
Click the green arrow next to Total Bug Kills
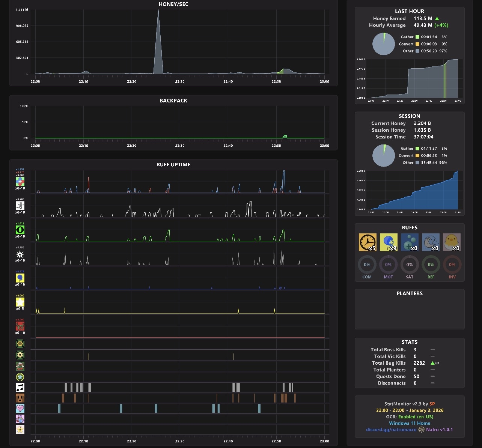[432, 363]
